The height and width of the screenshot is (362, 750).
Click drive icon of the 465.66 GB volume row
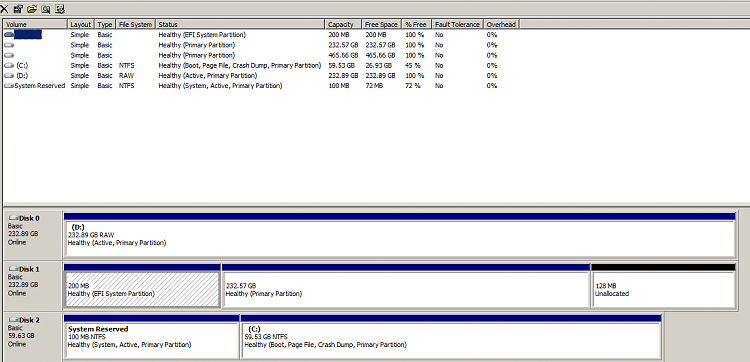(x=9, y=55)
